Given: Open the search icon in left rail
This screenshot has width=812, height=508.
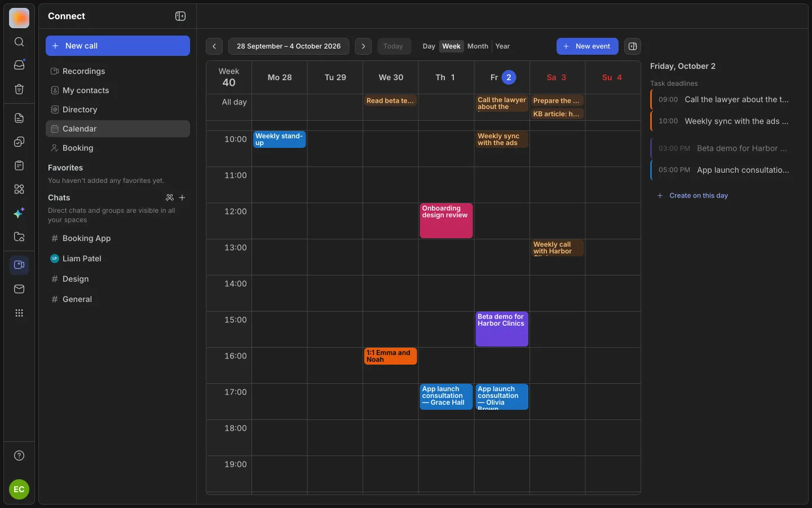Looking at the screenshot, I should [x=19, y=42].
